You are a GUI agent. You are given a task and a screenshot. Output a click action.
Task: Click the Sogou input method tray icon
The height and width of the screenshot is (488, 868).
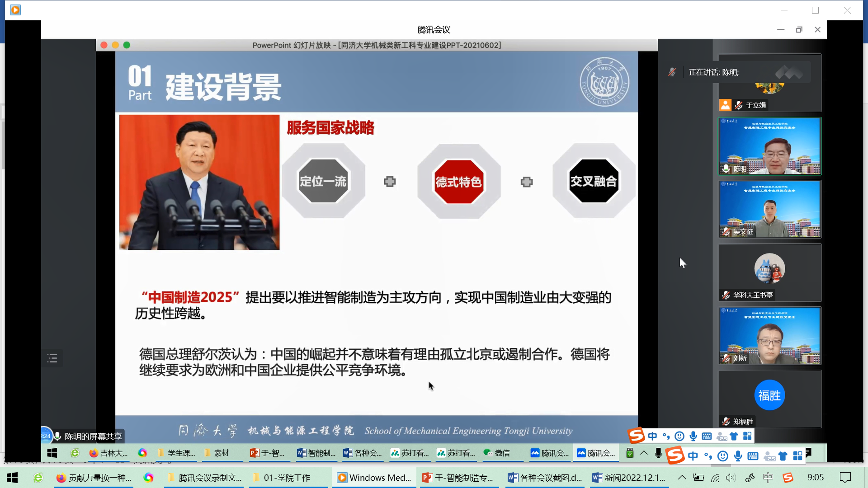pyautogui.click(x=788, y=478)
